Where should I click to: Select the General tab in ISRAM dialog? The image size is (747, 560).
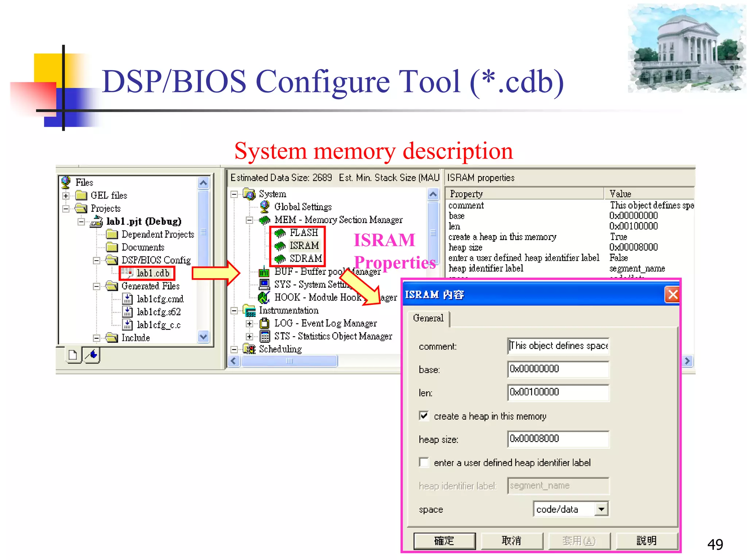pyautogui.click(x=428, y=318)
